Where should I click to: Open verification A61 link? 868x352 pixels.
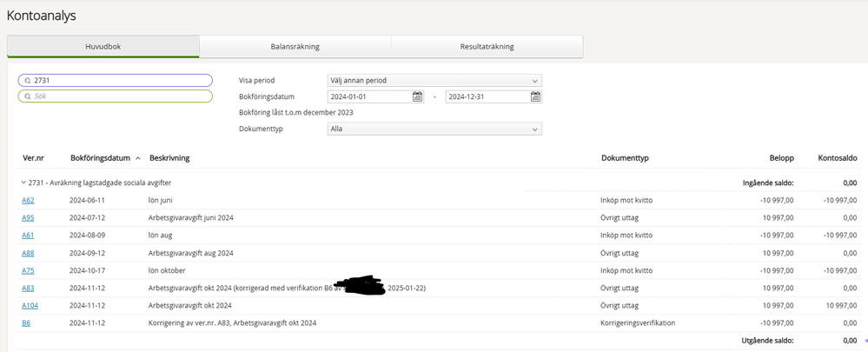pyautogui.click(x=28, y=236)
